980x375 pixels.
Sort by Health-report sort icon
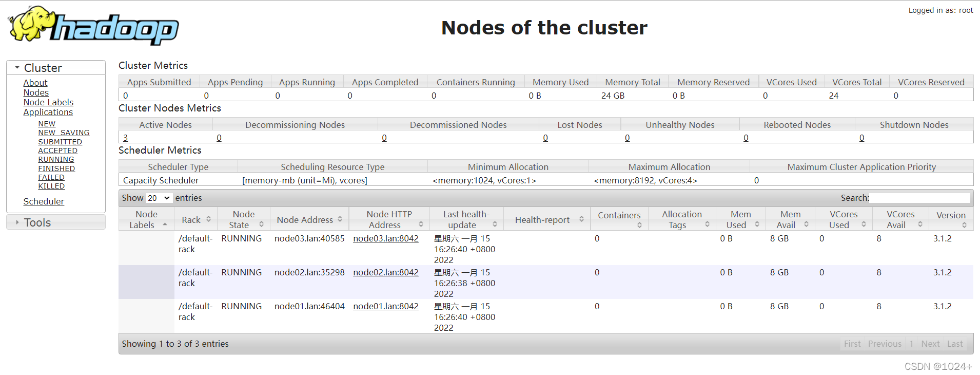point(581,219)
